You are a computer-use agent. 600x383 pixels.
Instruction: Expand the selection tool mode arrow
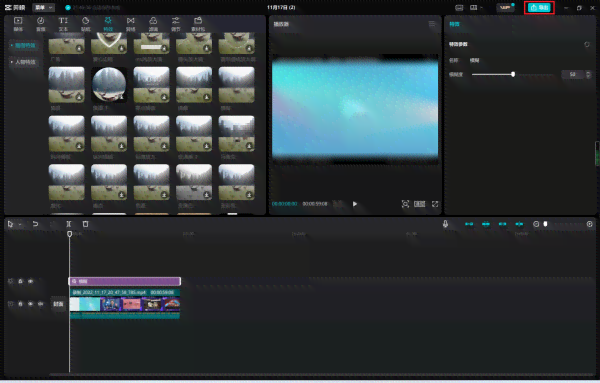[20, 225]
